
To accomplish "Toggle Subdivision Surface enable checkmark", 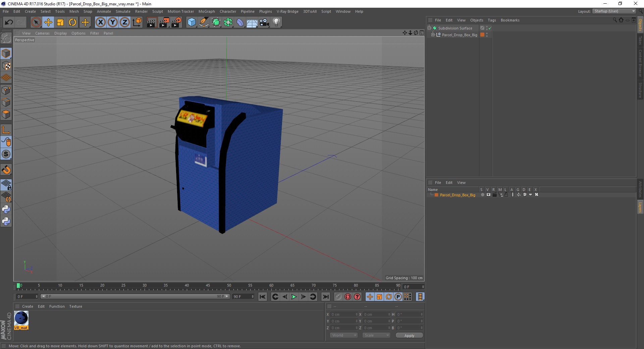I will click(x=490, y=28).
